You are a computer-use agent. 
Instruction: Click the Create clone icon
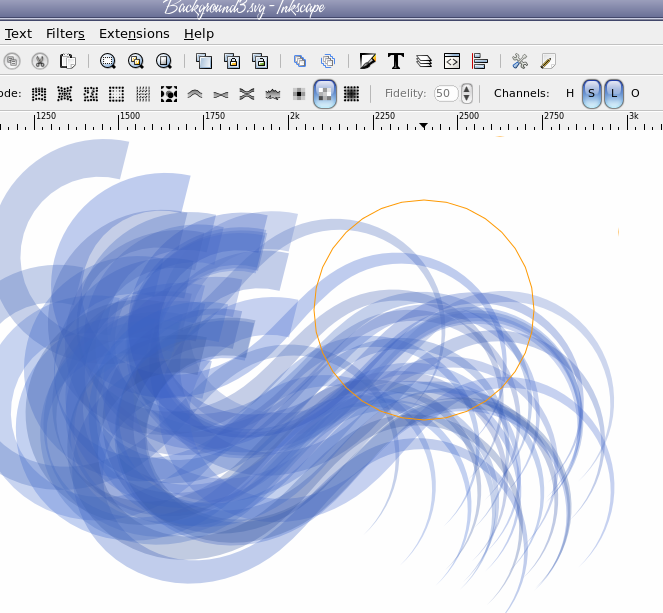232,61
